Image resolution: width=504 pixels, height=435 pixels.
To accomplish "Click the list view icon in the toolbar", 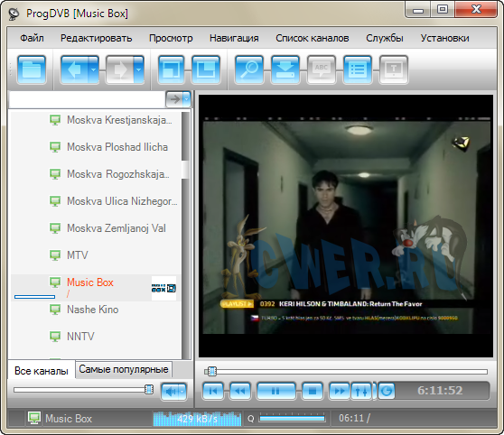I will 358,69.
